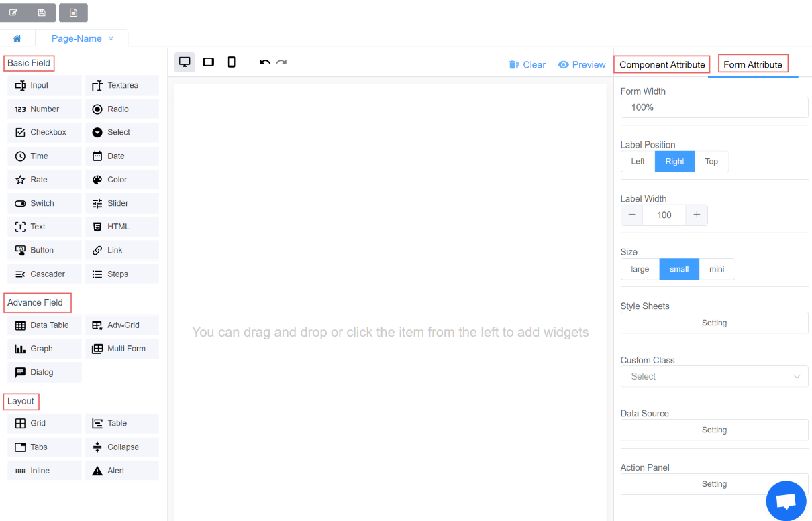Add an Alert layout

(x=121, y=471)
